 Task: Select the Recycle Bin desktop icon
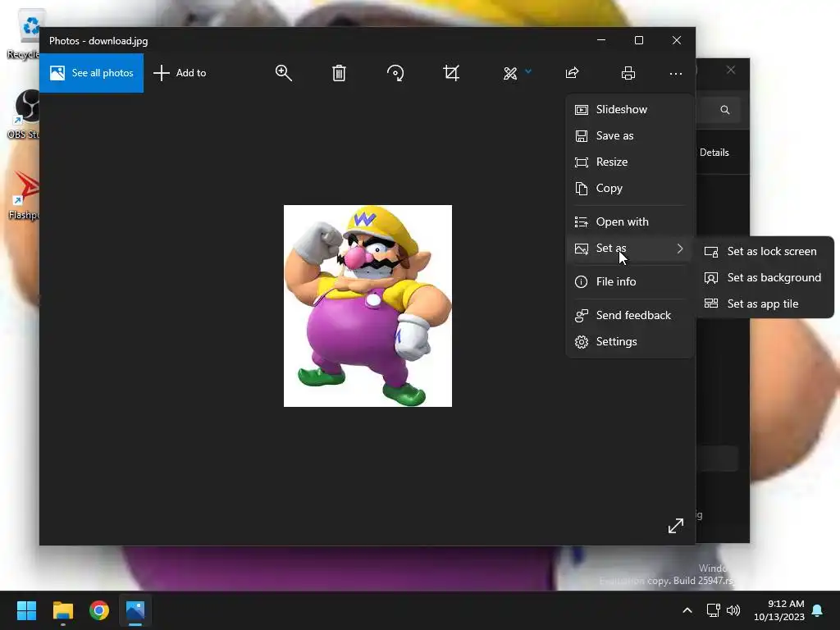pyautogui.click(x=23, y=34)
